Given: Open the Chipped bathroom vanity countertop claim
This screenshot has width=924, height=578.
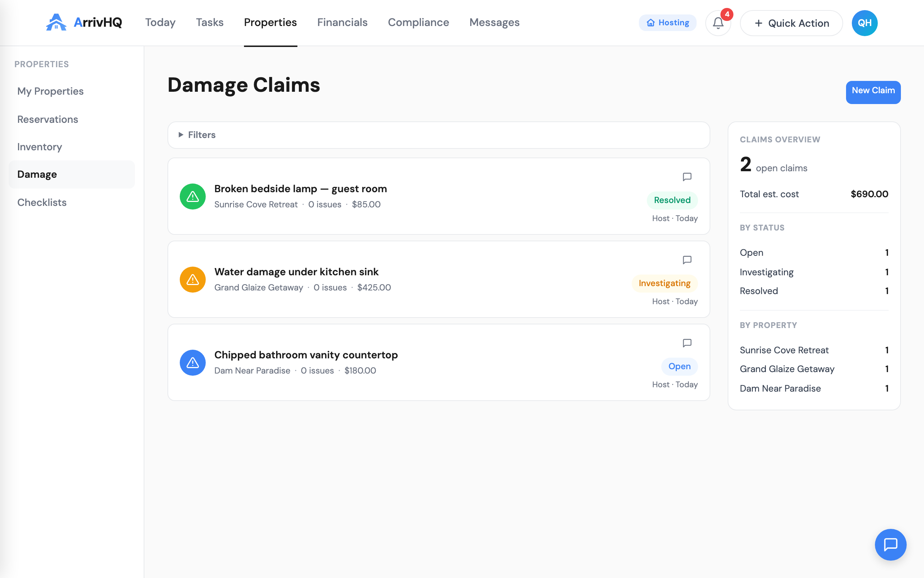Looking at the screenshot, I should pos(306,355).
